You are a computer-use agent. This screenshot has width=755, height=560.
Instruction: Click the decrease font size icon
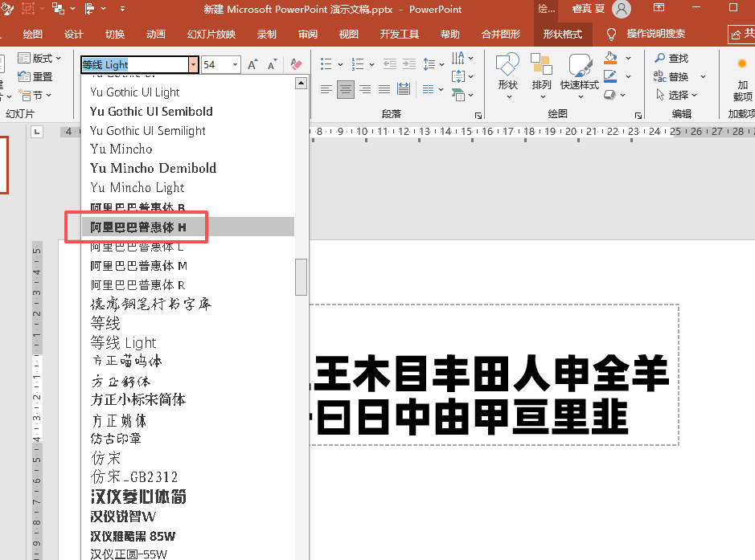(x=273, y=64)
